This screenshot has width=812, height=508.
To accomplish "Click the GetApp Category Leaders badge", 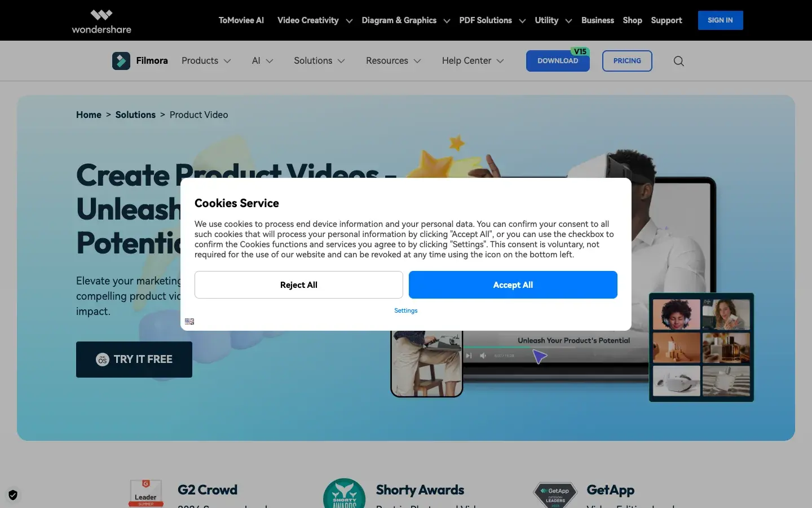I will click(x=555, y=493).
